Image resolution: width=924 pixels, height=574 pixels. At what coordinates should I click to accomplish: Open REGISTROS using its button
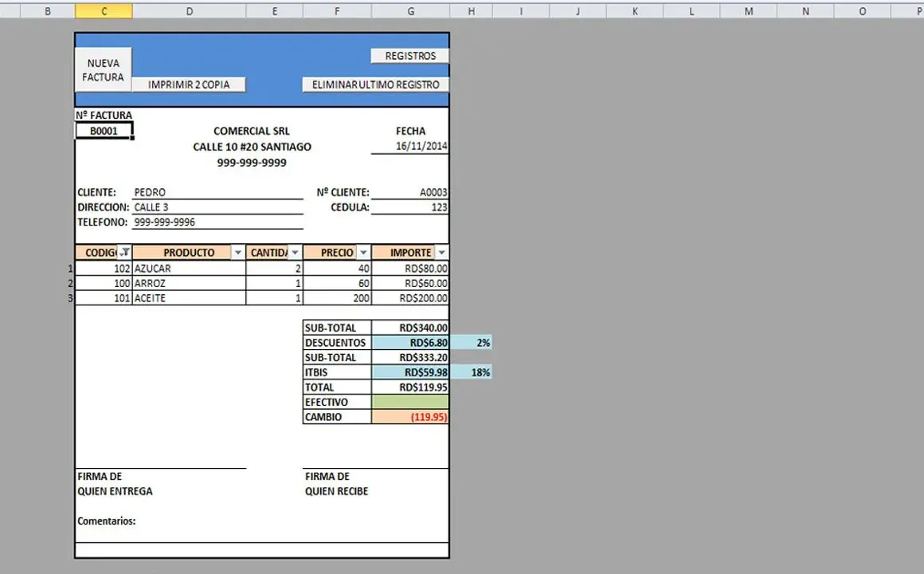coord(410,56)
